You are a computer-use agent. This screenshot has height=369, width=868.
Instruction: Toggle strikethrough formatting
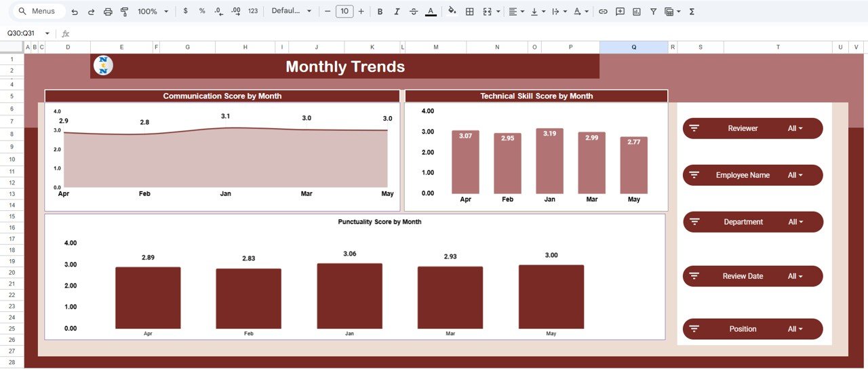[x=414, y=12]
